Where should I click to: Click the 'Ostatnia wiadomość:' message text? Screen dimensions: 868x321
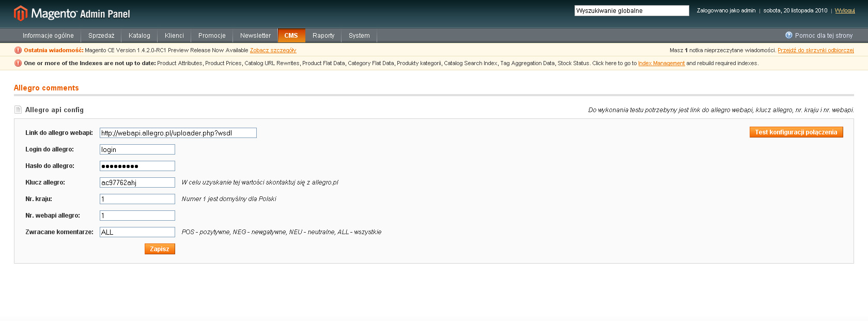point(54,50)
